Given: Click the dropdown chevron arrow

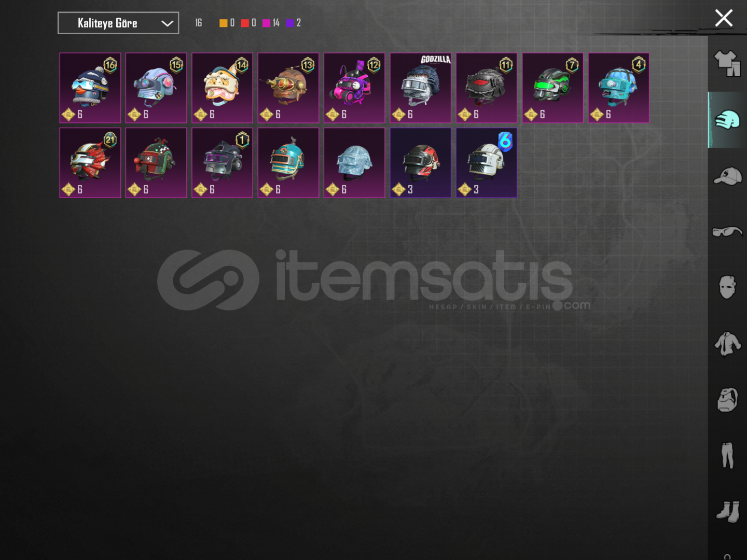Looking at the screenshot, I should 167,23.
